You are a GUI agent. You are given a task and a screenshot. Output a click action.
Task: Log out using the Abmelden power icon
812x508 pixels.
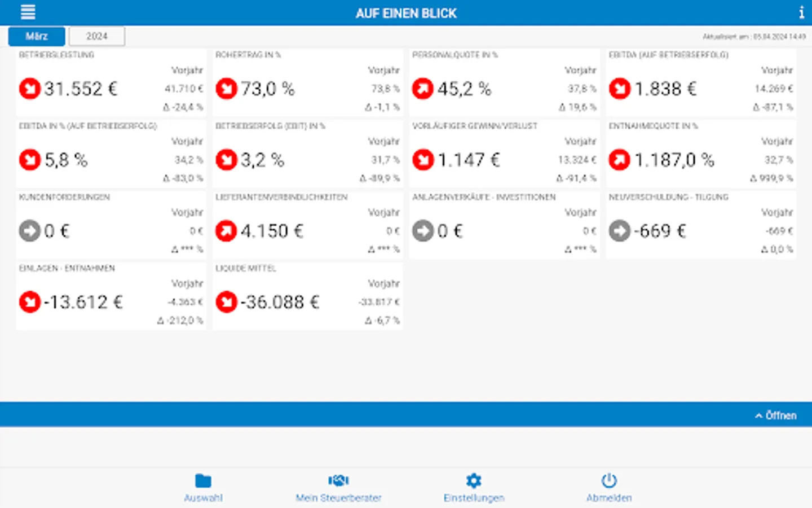pyautogui.click(x=610, y=481)
